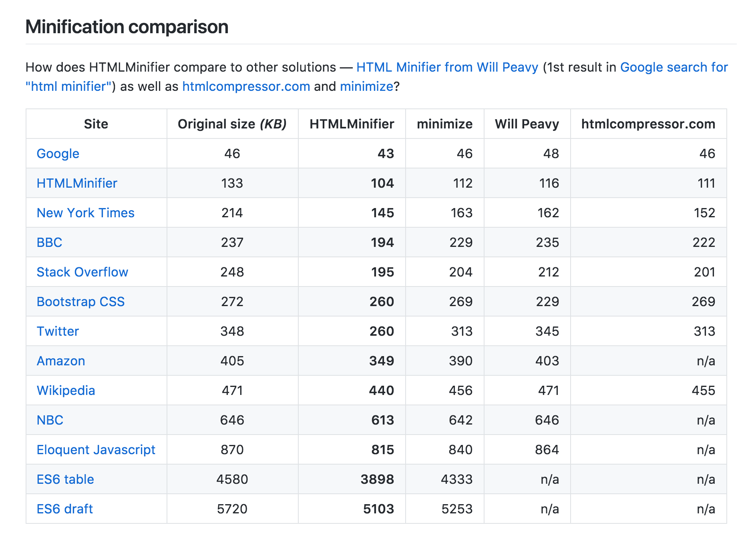This screenshot has height=545, width=756.
Task: Select the value 111 in HTMLMinifier row
Action: (x=706, y=183)
